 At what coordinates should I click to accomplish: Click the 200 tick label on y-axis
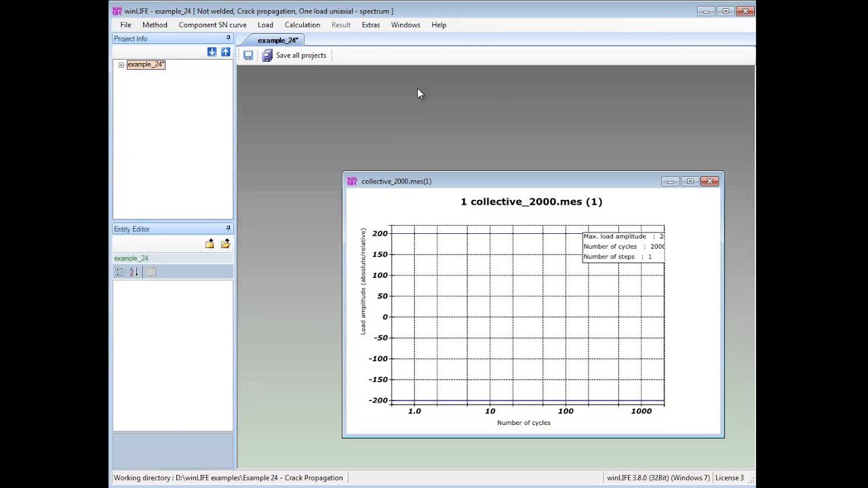pos(380,234)
